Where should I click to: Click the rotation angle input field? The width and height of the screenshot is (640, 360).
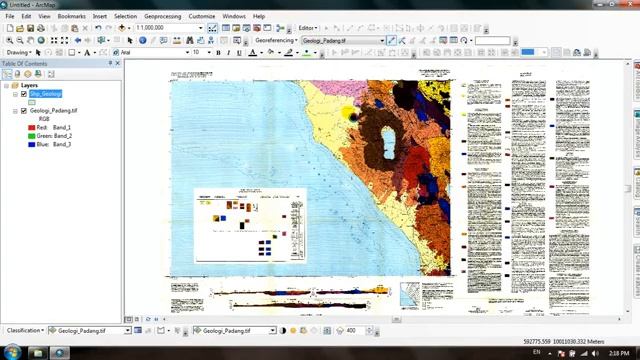492,41
